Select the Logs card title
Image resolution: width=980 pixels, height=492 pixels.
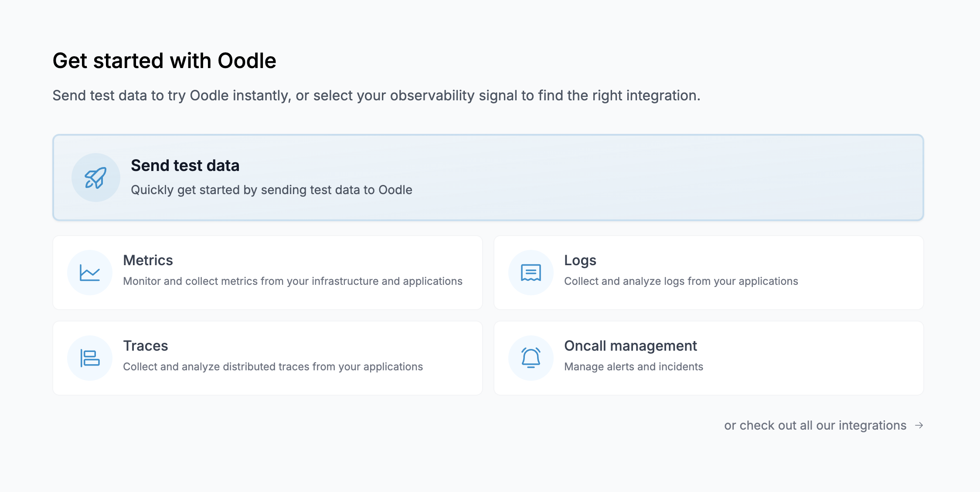click(580, 260)
